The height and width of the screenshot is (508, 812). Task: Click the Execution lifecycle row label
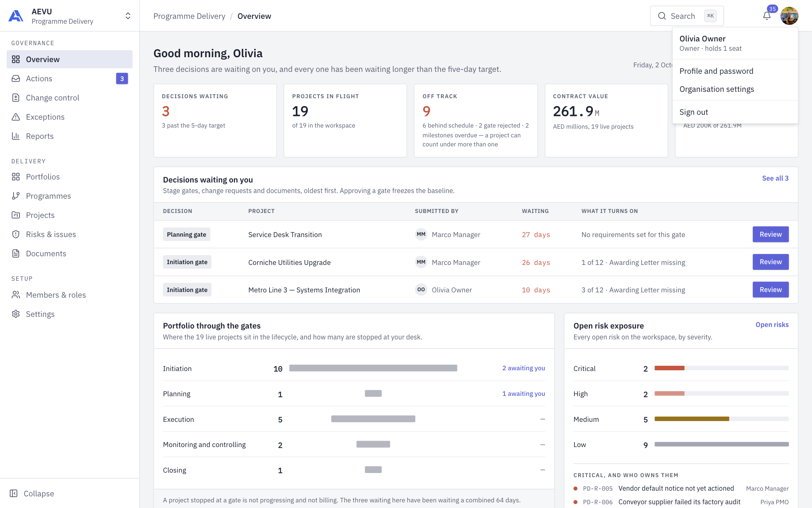(179, 419)
